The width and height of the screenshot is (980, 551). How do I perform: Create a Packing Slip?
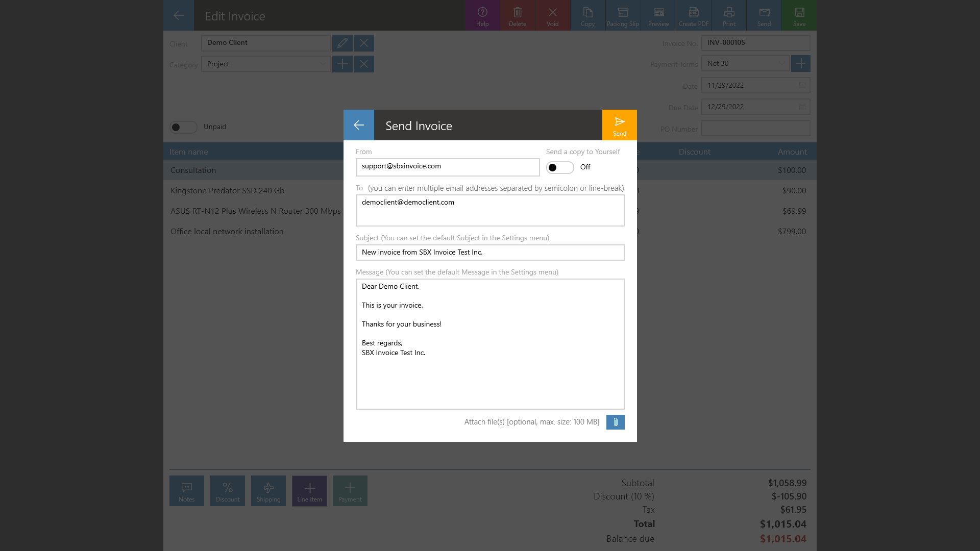[x=623, y=15]
